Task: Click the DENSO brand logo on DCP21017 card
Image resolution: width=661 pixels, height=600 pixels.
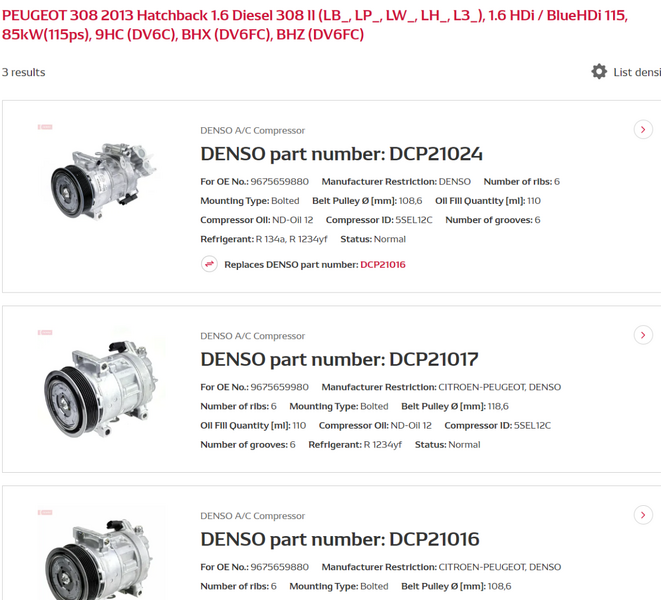Action: 45,332
